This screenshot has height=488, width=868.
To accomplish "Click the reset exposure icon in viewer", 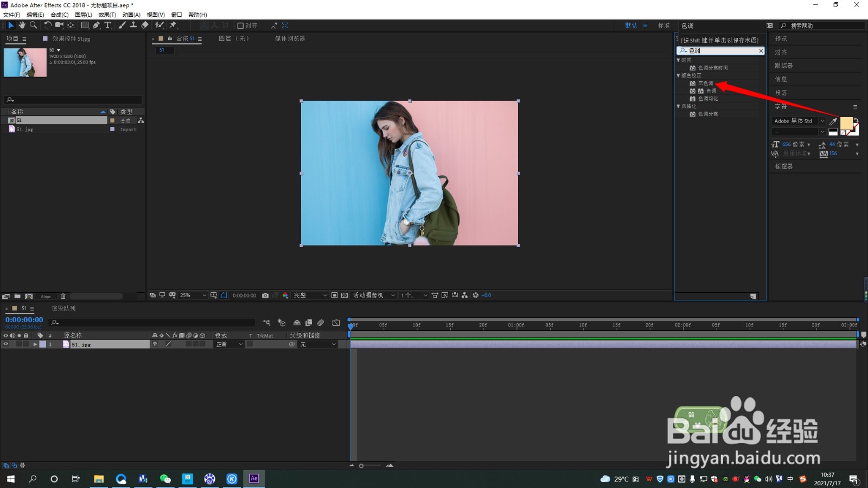I will tap(476, 296).
